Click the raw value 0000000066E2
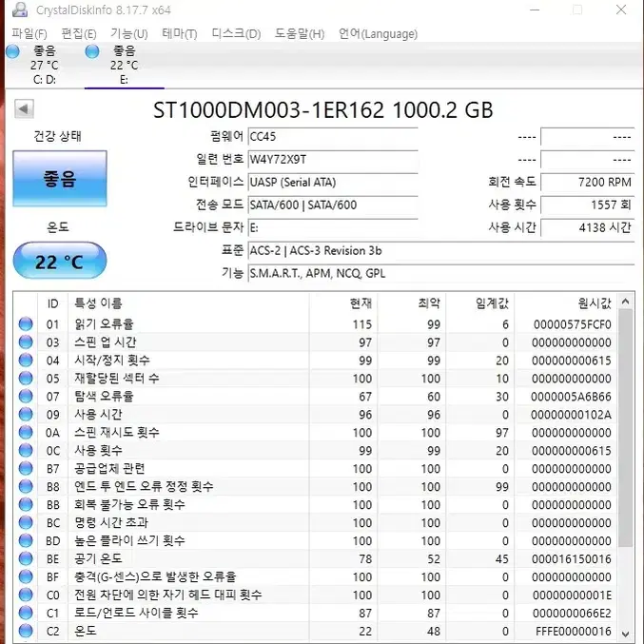 [572, 614]
